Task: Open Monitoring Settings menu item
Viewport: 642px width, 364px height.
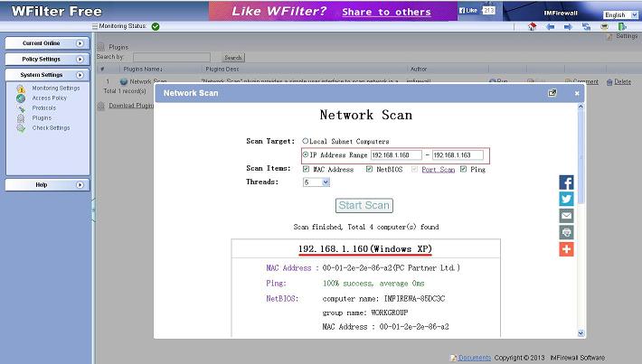Action: click(56, 89)
